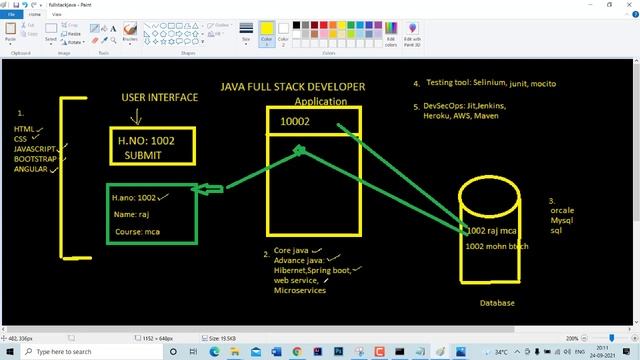The image size is (640, 360).
Task: Click the Save icon in the title bar
Action: pos(16,5)
